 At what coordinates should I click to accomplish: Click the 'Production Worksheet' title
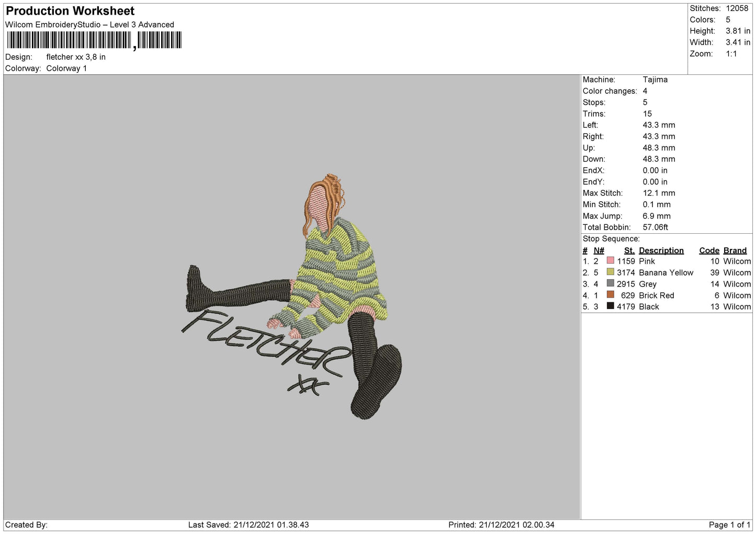pyautogui.click(x=70, y=11)
